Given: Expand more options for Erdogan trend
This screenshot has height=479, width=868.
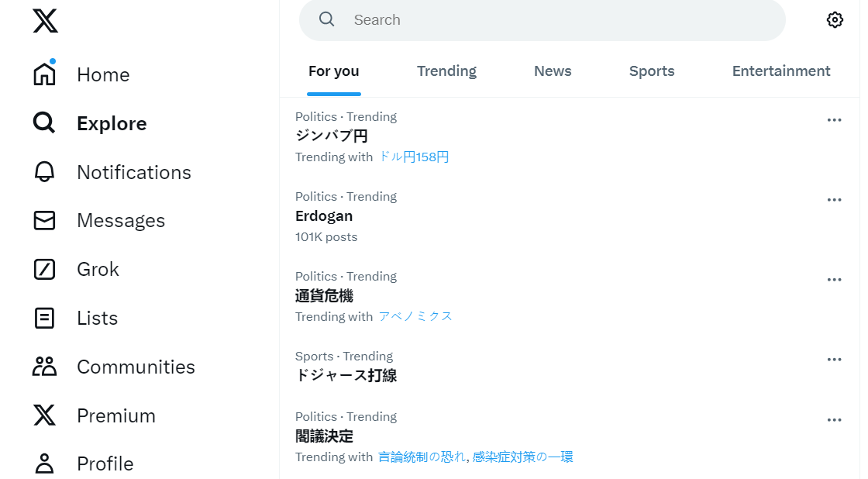Looking at the screenshot, I should (x=834, y=200).
